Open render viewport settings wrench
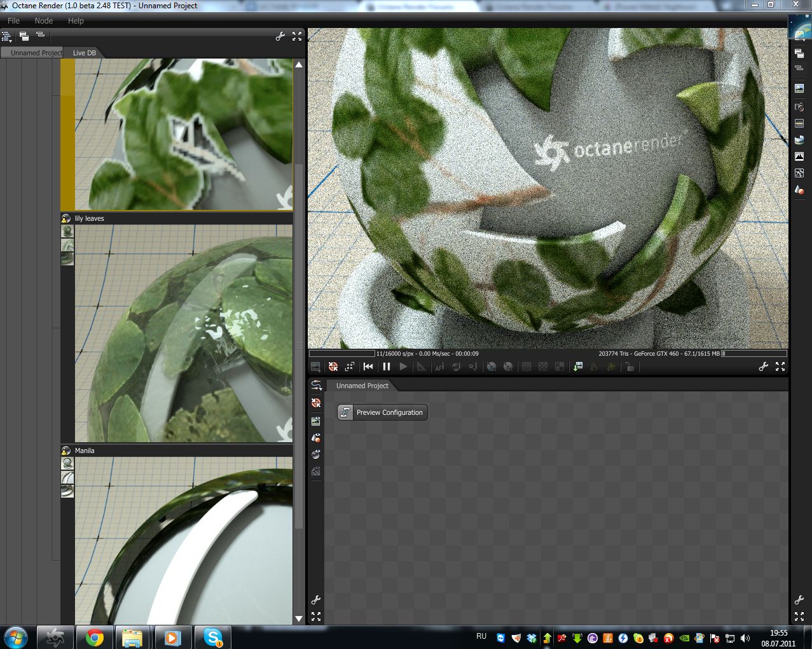The height and width of the screenshot is (649, 812). click(x=763, y=366)
